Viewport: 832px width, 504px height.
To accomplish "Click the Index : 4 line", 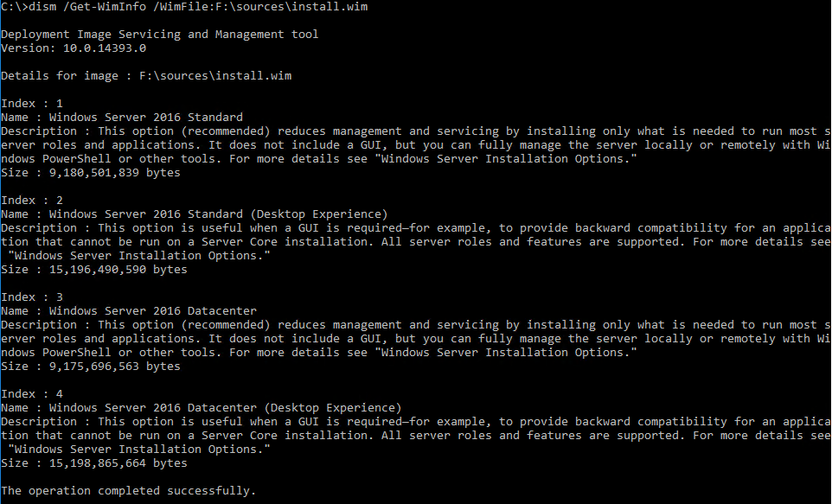I will (32, 394).
